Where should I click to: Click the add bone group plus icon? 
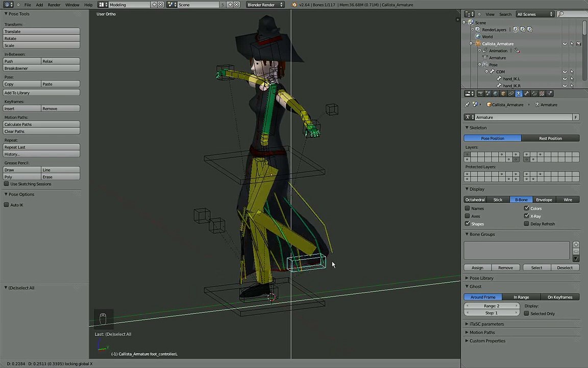pos(576,245)
